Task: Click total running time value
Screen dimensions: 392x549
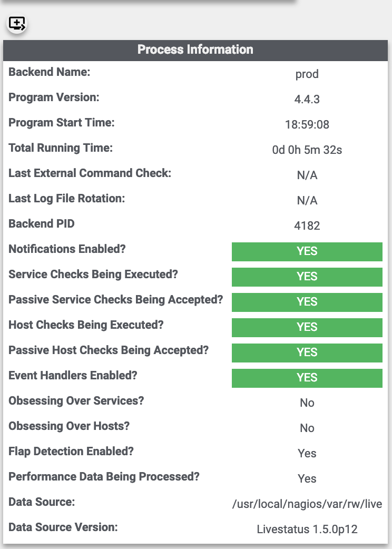Action: (x=307, y=150)
